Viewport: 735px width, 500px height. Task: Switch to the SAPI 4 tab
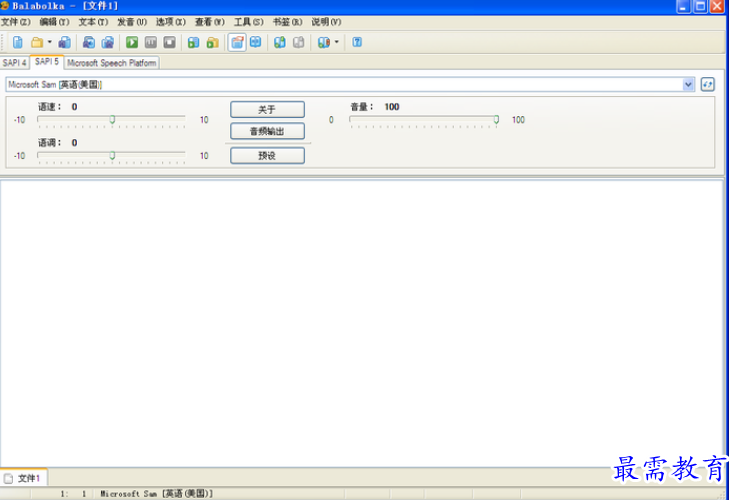15,63
